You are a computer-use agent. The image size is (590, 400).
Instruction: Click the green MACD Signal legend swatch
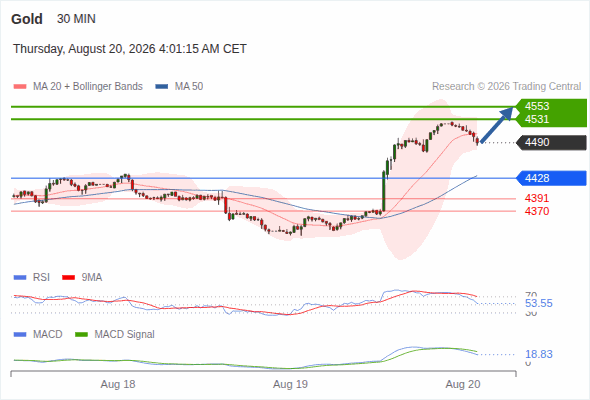coord(81,334)
